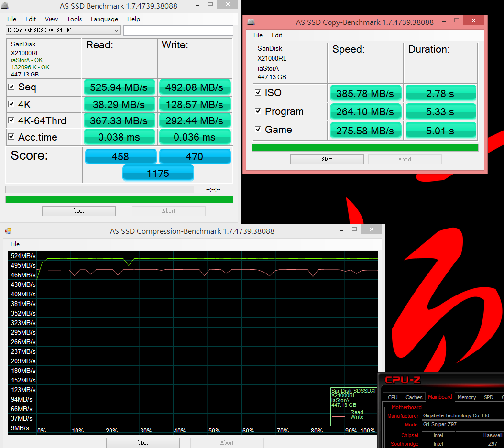Minimize the Copy-Benchmark window
Image resolution: width=504 pixels, height=448 pixels.
(x=444, y=21)
